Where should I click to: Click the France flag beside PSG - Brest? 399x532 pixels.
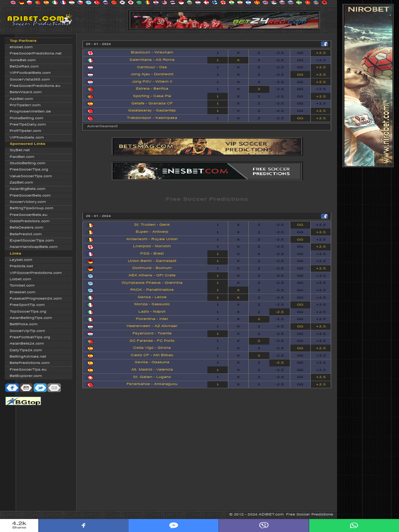click(x=90, y=254)
